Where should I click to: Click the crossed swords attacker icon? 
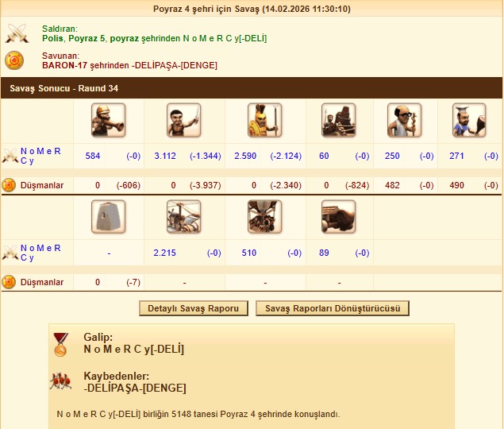pyautogui.click(x=17, y=33)
